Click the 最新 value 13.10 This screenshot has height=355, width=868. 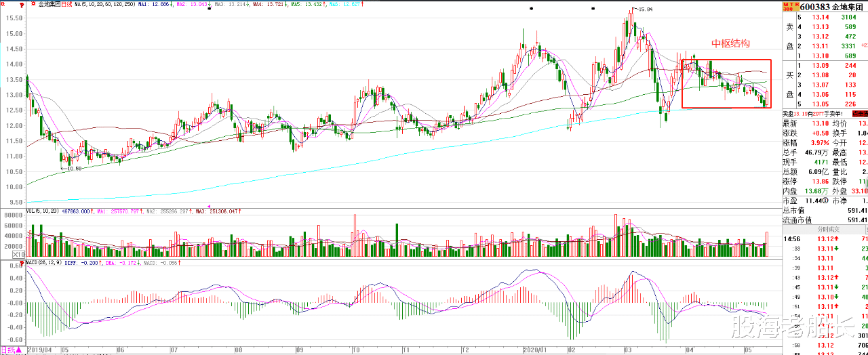point(820,123)
